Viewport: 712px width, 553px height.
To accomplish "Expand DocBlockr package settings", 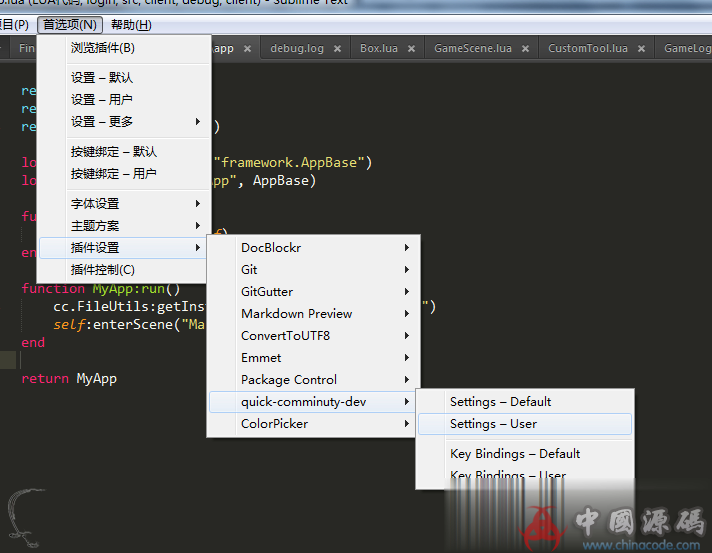I will pos(313,248).
